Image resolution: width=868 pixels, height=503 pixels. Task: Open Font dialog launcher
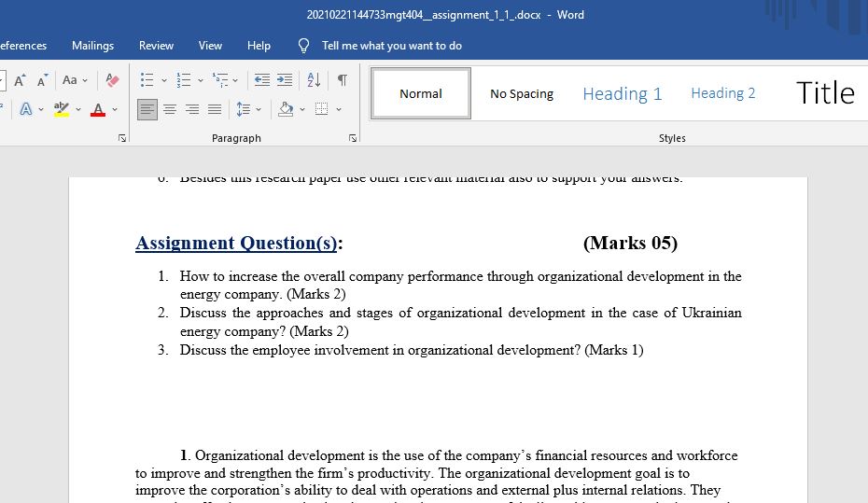122,138
